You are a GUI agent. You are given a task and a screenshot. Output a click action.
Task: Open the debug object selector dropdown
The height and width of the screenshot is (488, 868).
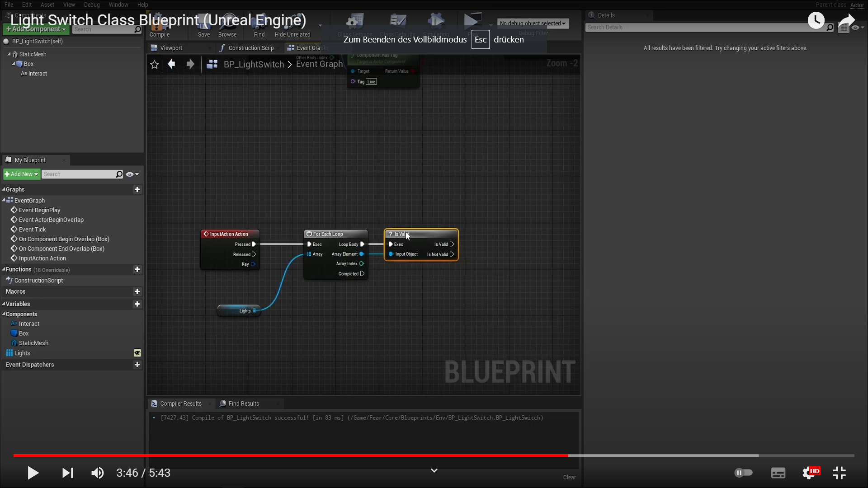533,23
